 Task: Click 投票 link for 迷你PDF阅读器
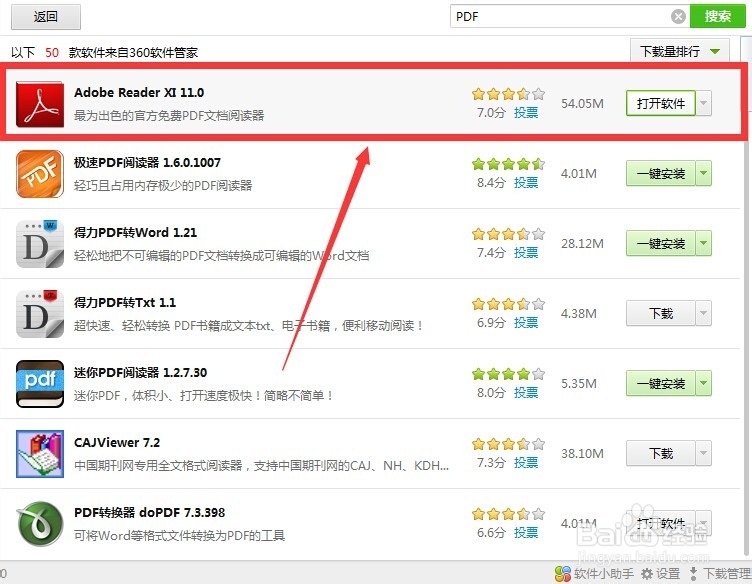pos(526,393)
